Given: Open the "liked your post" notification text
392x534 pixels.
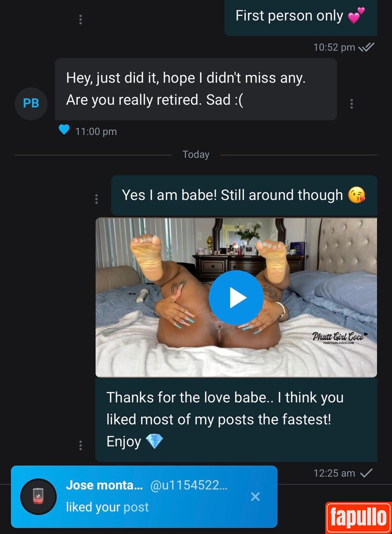Looking at the screenshot, I should pyautogui.click(x=107, y=507).
